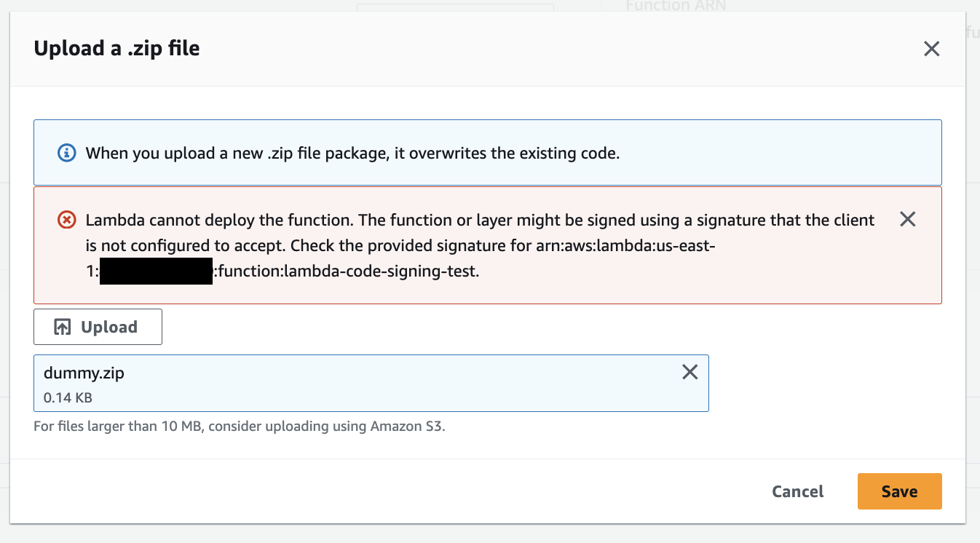This screenshot has width=980, height=543.
Task: Cancel the zip file upload
Action: (x=797, y=491)
